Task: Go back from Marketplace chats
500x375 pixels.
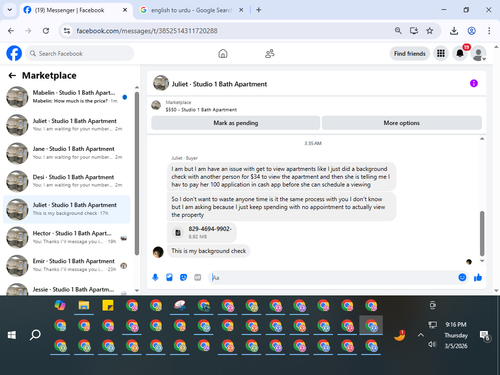Action: 12,76
